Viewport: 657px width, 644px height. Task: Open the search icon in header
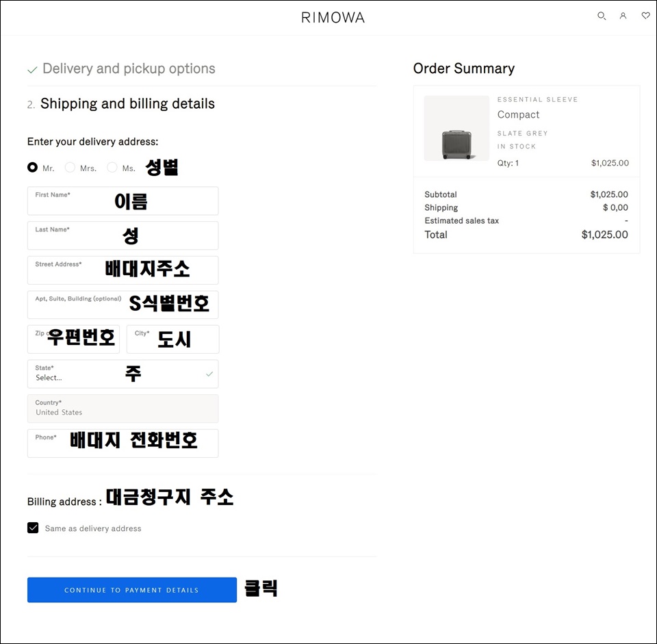click(x=602, y=16)
